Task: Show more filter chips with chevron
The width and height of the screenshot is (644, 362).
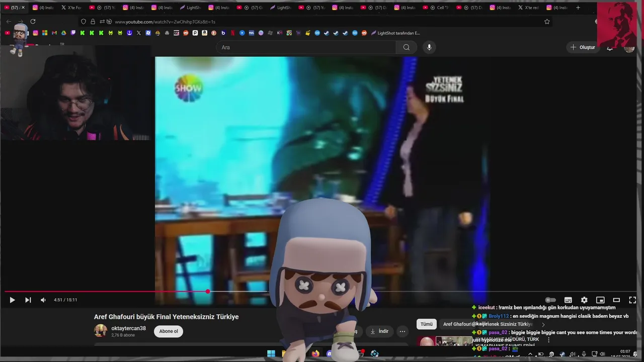Action: (543, 324)
